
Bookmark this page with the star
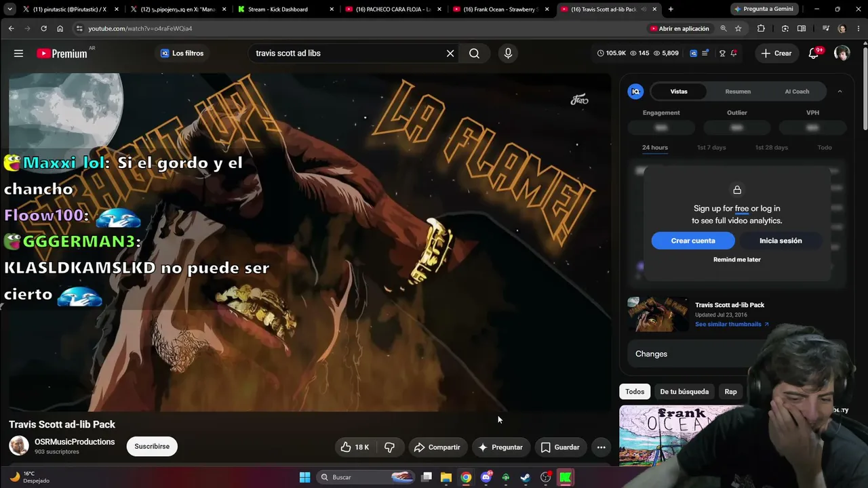(738, 28)
